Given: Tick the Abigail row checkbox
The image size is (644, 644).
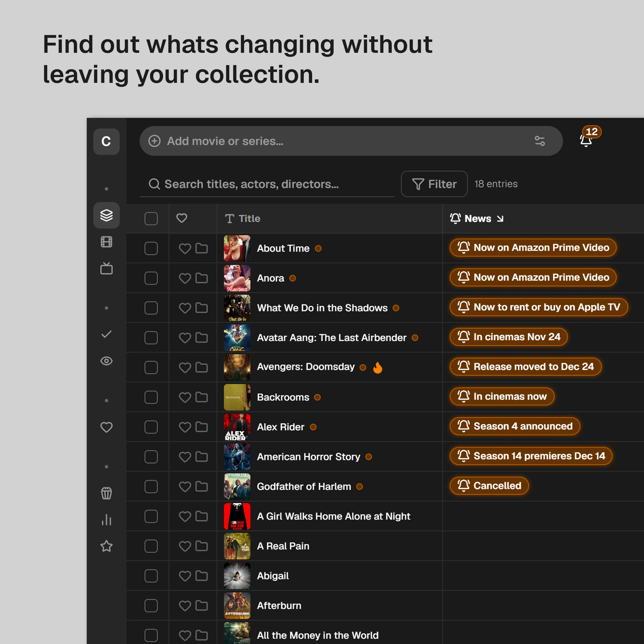Looking at the screenshot, I should (x=151, y=576).
